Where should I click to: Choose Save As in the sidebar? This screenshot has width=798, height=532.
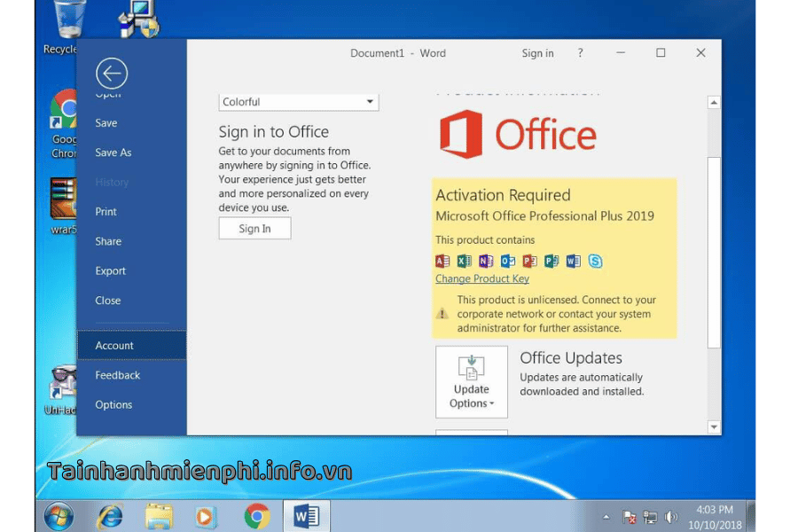pos(113,153)
